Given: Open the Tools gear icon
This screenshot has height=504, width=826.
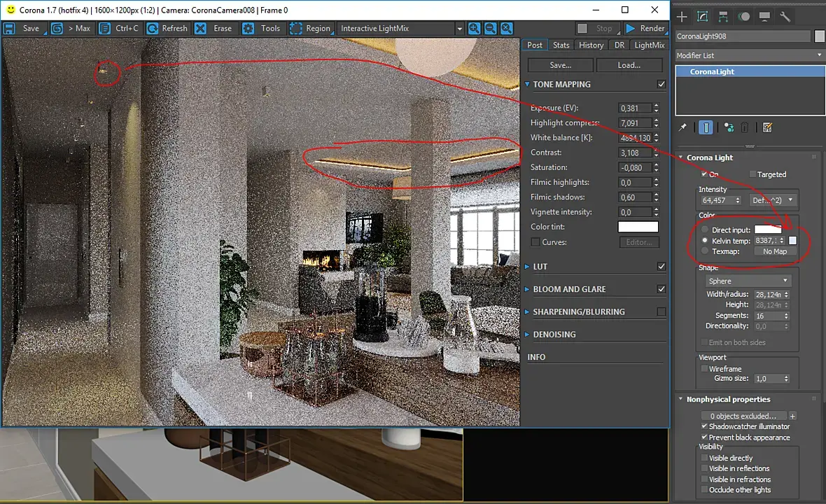Looking at the screenshot, I should coord(248,29).
